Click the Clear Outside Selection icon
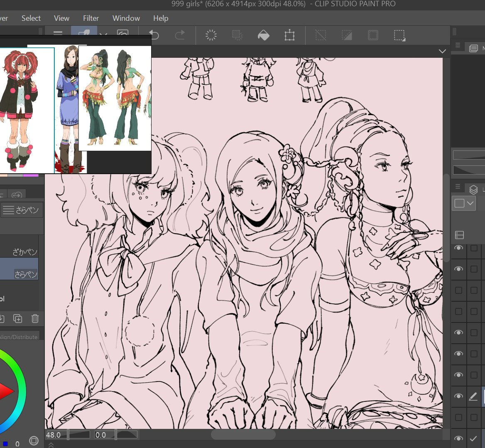 [x=237, y=35]
